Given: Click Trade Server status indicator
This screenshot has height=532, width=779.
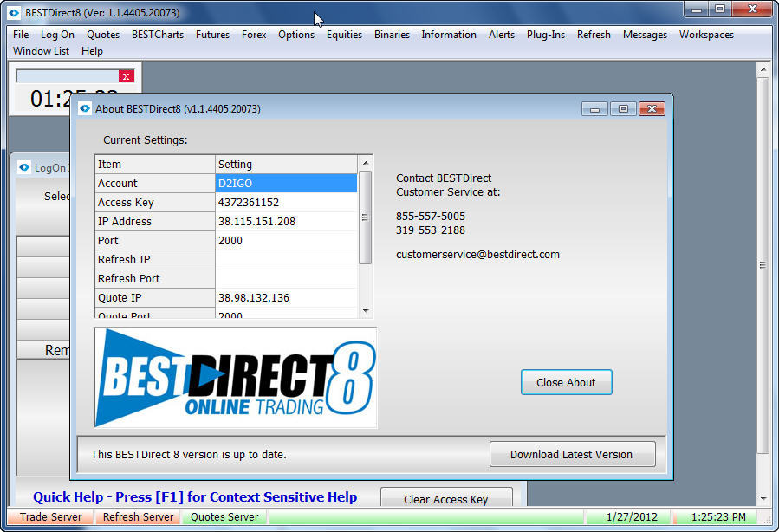Looking at the screenshot, I should (x=50, y=517).
